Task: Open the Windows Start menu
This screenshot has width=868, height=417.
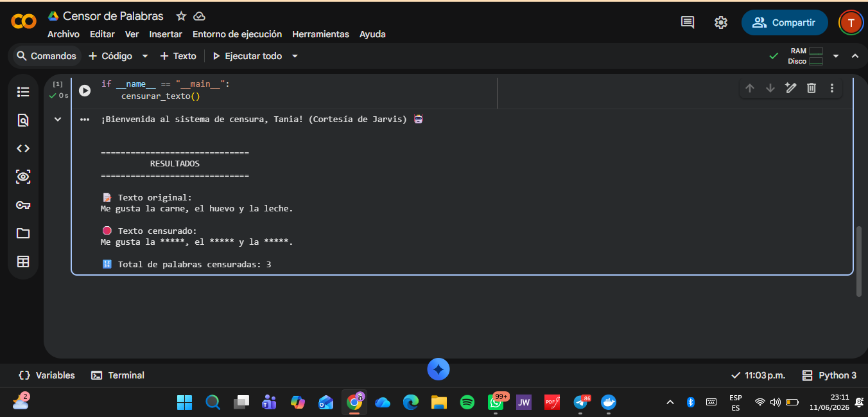Action: point(184,402)
